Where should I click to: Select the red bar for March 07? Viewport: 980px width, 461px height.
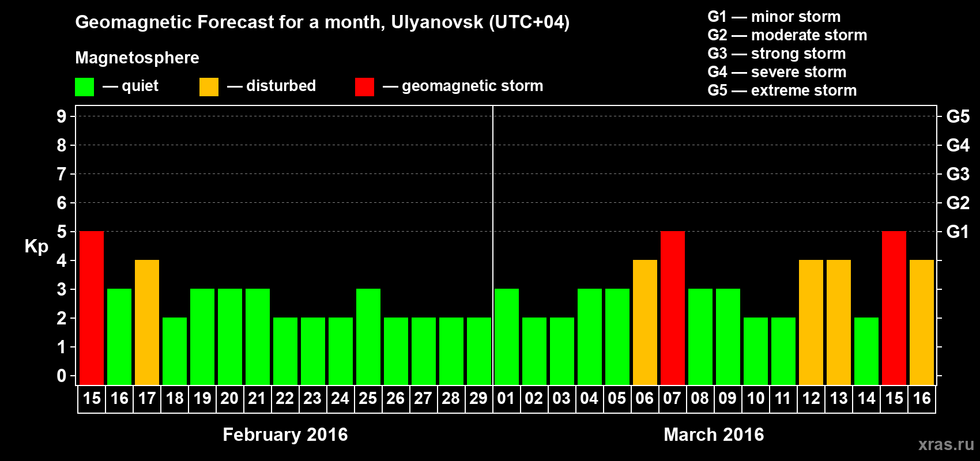click(673, 308)
